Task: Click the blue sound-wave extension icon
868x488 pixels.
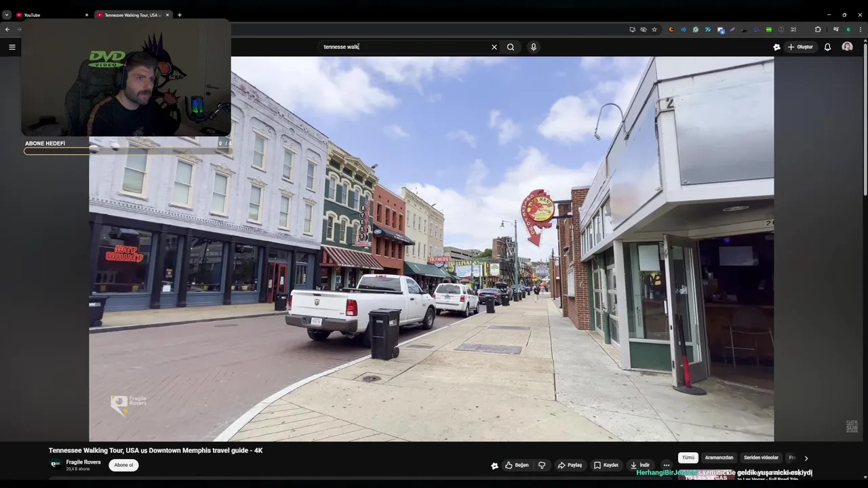Action: (x=684, y=29)
